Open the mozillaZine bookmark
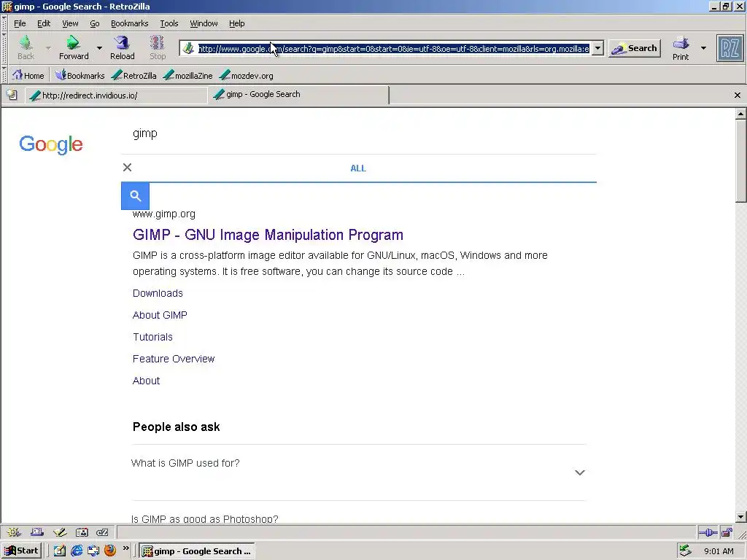 [187, 75]
